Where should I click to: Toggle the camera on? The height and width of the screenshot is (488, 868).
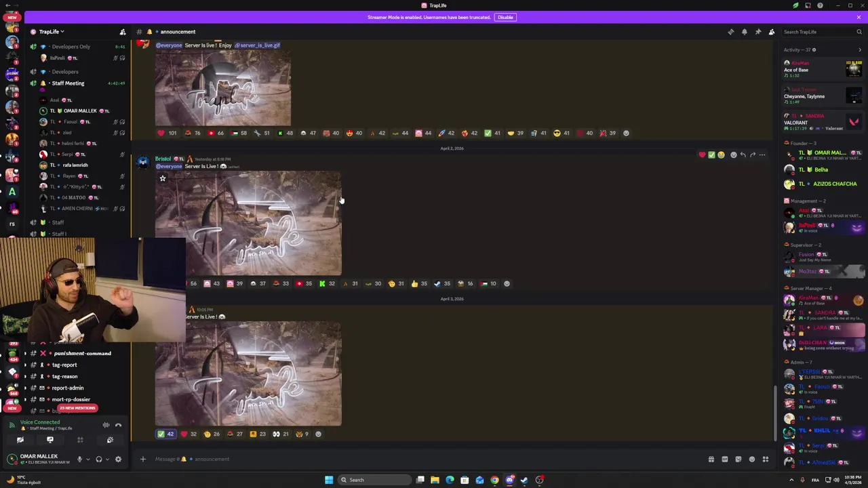pyautogui.click(x=20, y=440)
